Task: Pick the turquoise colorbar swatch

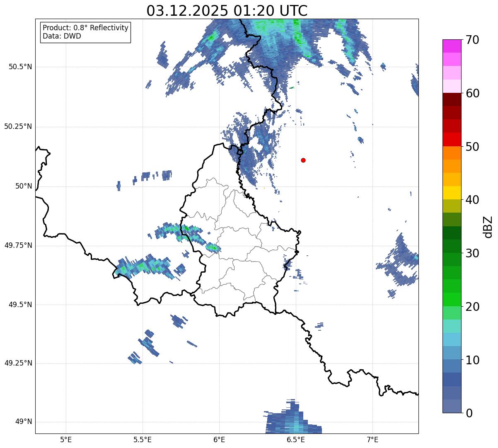Action: tap(452, 326)
